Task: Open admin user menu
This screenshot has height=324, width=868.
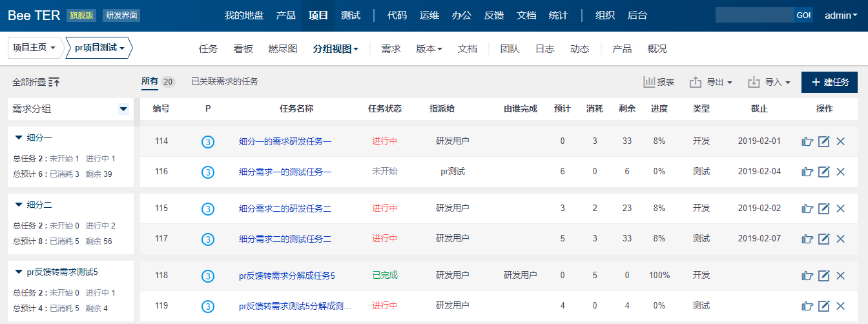Action: pyautogui.click(x=841, y=15)
